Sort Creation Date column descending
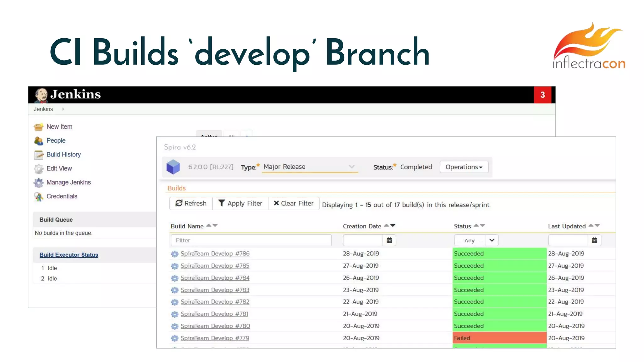Viewport: 644px width, 362px height. tap(393, 225)
